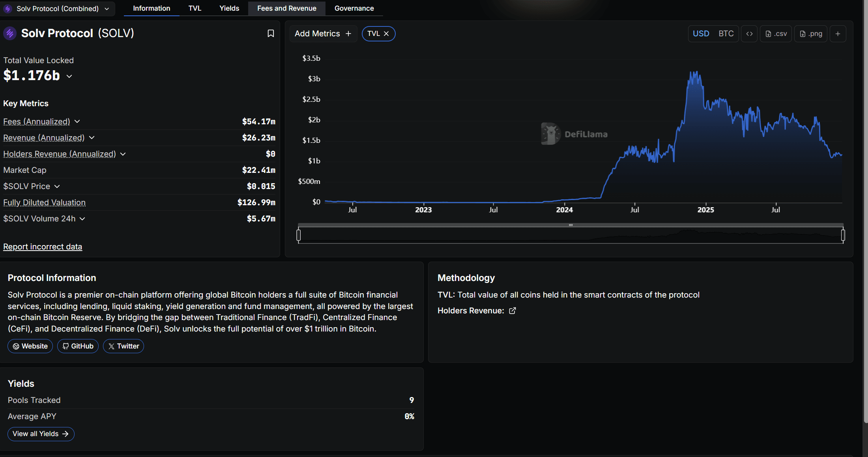Image resolution: width=868 pixels, height=457 pixels.
Task: Open the GitHub link button
Action: click(78, 346)
